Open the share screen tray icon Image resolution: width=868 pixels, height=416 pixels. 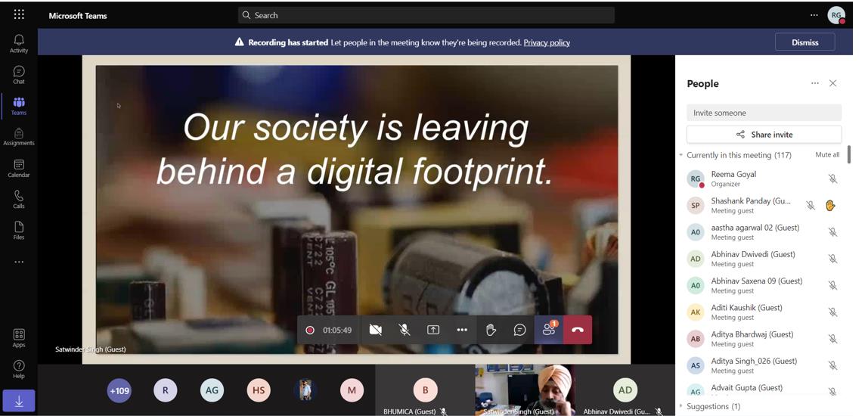433,330
